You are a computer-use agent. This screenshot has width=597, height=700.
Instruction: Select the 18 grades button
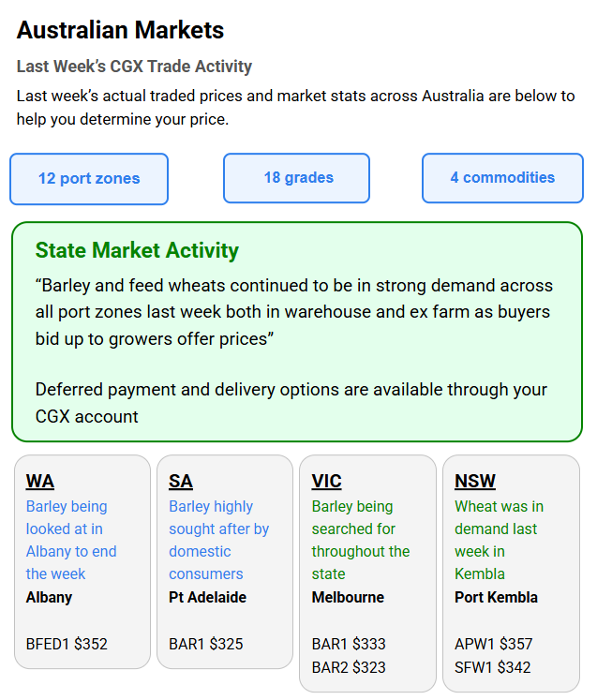296,178
